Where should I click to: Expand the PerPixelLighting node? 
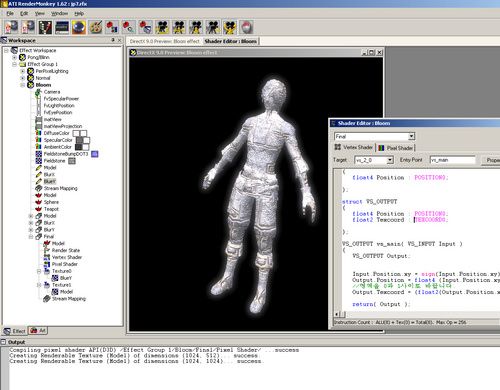[x=23, y=71]
